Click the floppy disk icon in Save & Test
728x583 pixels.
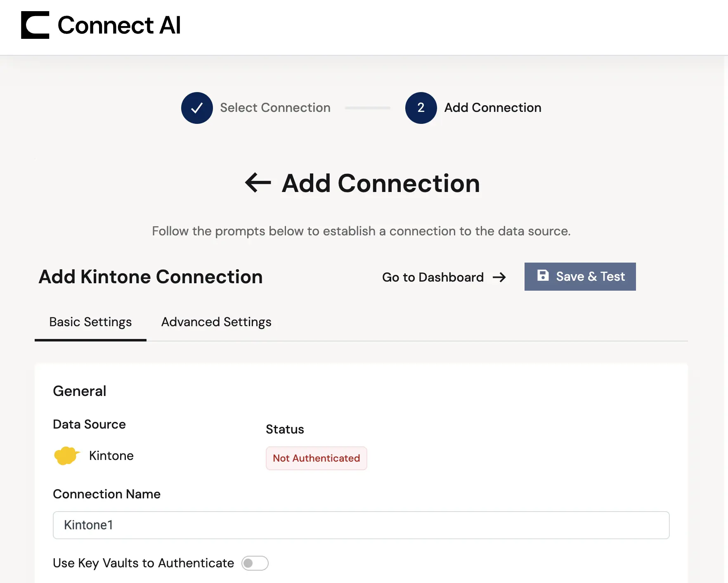click(x=543, y=276)
